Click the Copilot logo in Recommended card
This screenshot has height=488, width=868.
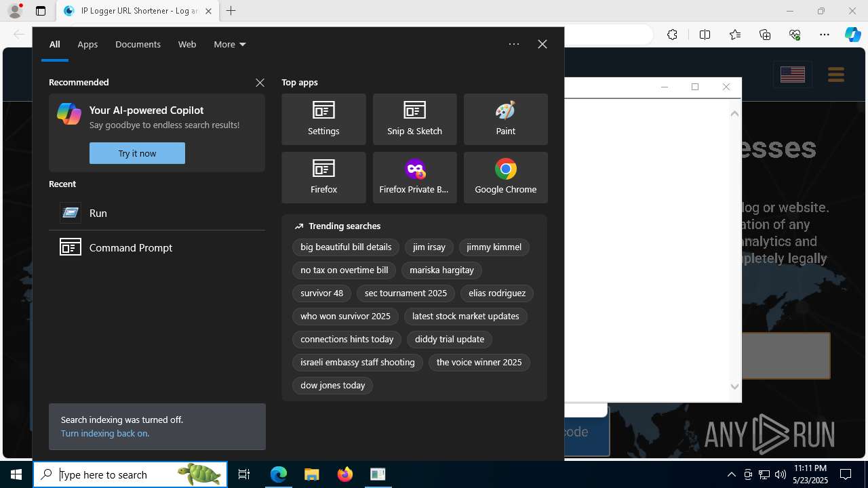point(69,114)
